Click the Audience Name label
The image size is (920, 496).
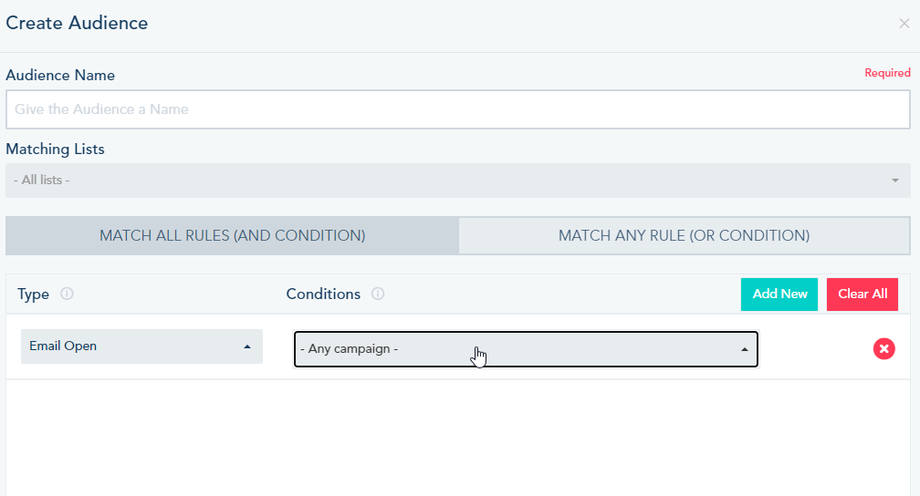(x=60, y=75)
